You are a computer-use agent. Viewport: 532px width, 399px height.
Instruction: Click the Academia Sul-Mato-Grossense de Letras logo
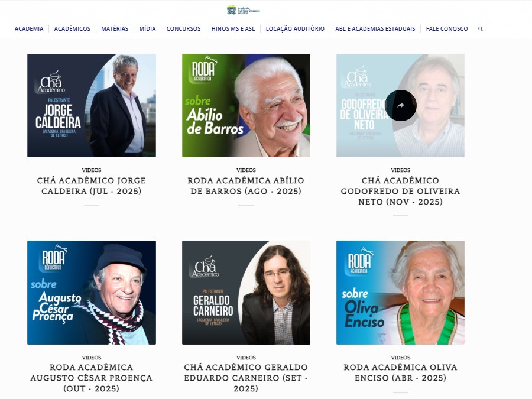[x=244, y=10]
